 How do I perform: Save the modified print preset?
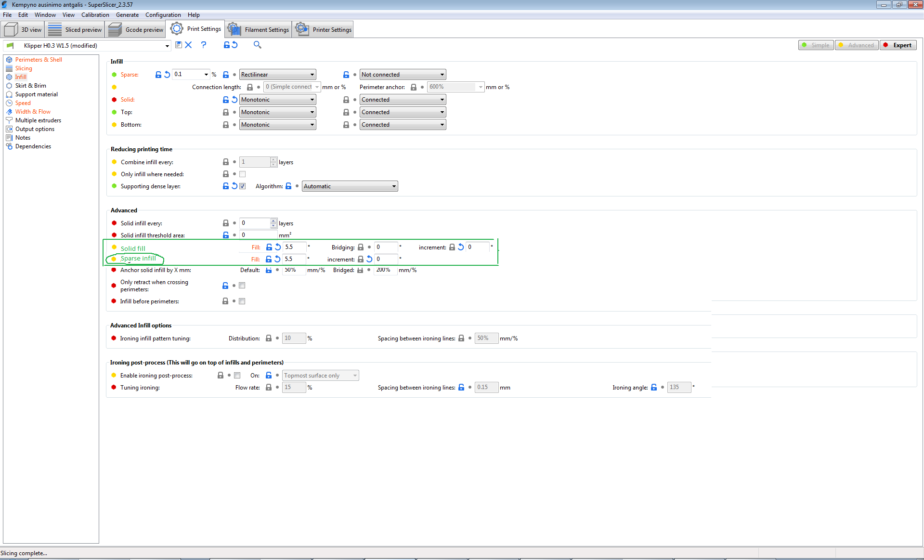[x=179, y=45]
